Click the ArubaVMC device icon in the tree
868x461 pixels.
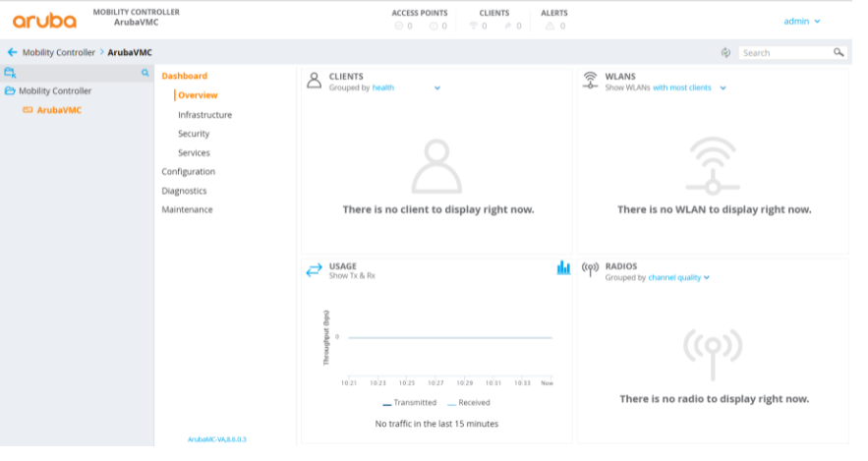click(28, 110)
